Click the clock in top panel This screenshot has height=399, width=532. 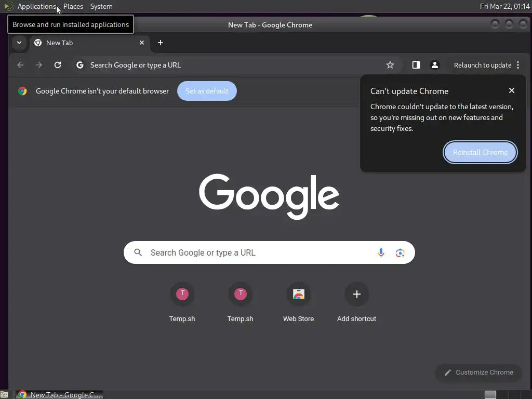click(x=504, y=6)
